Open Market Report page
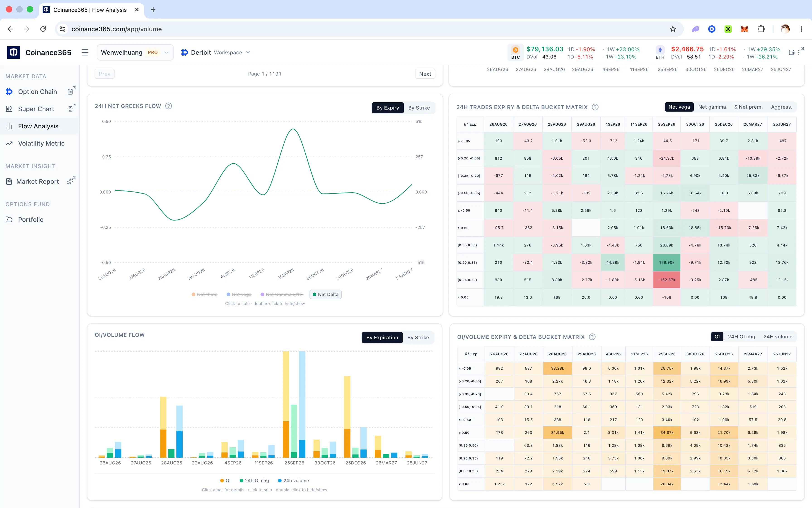The height and width of the screenshot is (508, 812). click(x=38, y=181)
